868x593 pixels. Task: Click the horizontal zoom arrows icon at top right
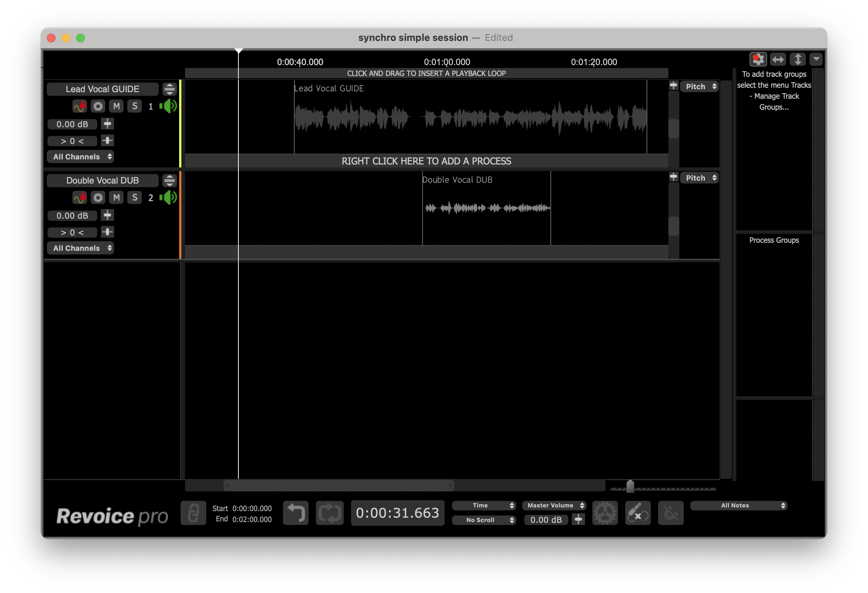point(778,59)
